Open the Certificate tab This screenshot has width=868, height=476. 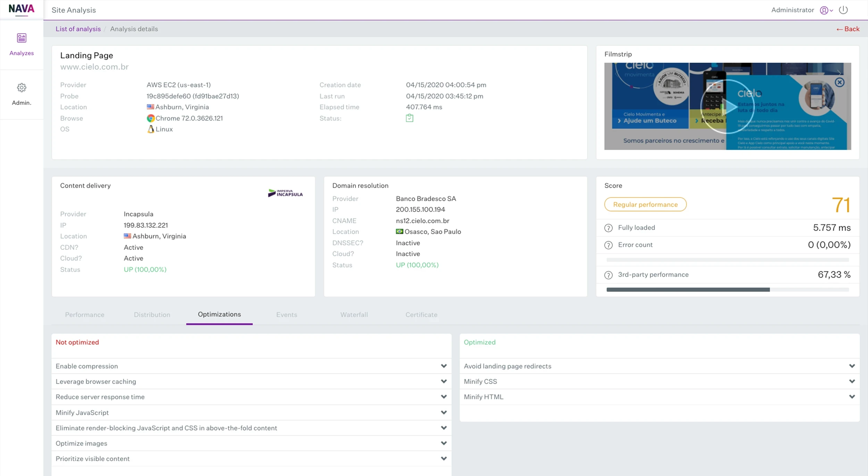(422, 315)
